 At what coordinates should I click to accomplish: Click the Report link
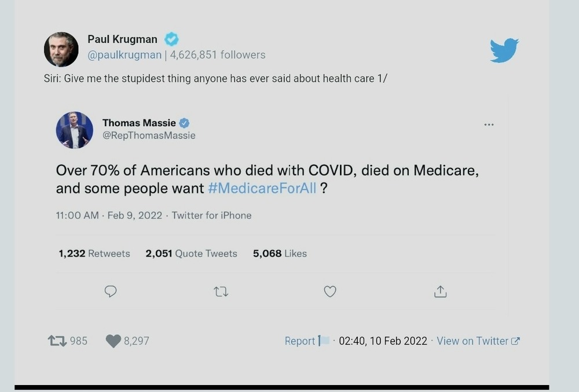300,341
